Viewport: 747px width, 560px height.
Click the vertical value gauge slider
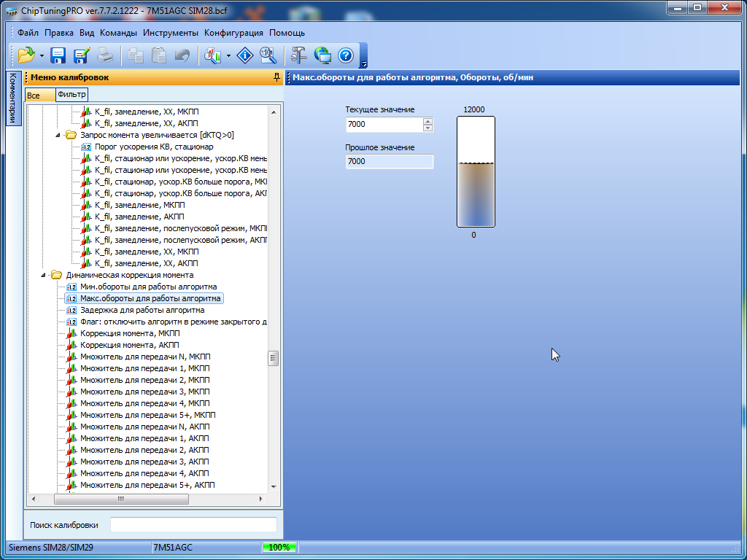coord(476,171)
